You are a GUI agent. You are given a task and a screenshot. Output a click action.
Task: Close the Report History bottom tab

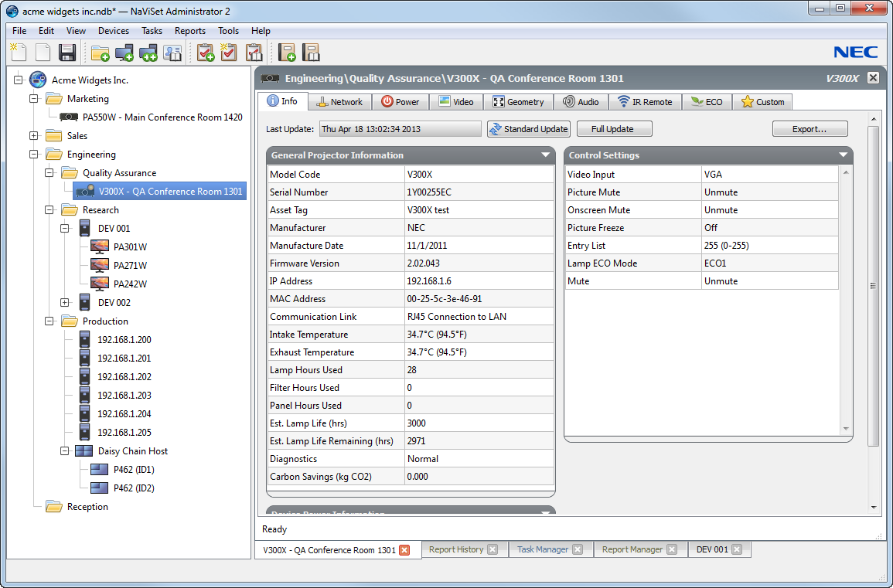(493, 549)
